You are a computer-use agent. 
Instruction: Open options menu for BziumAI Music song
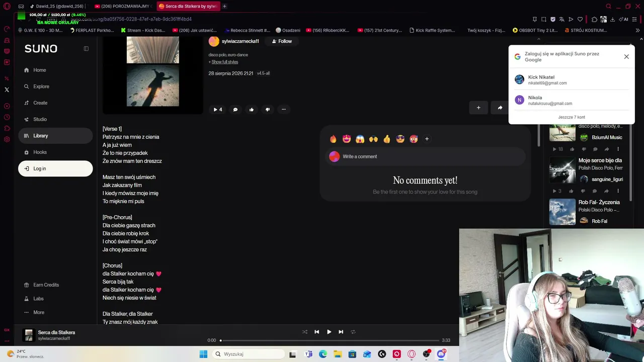[x=618, y=149]
